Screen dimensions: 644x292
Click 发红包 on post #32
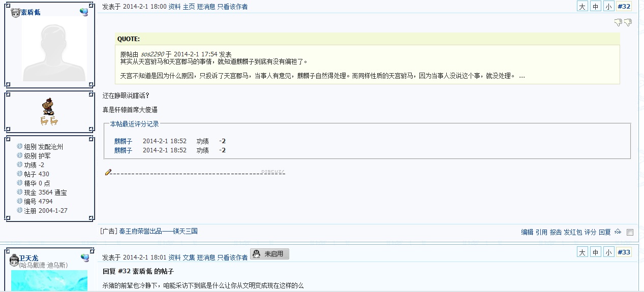pyautogui.click(x=573, y=232)
